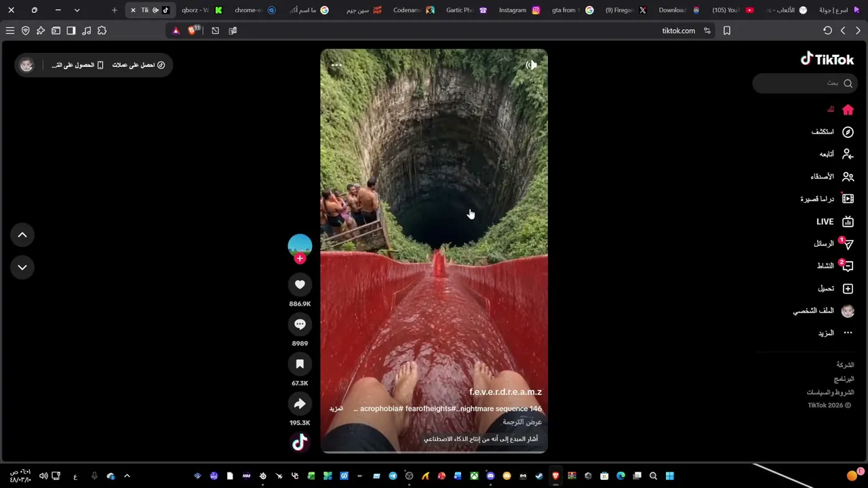The width and height of the screenshot is (868, 488).
Task: Open the volume control in the system tray
Action: [43, 476]
